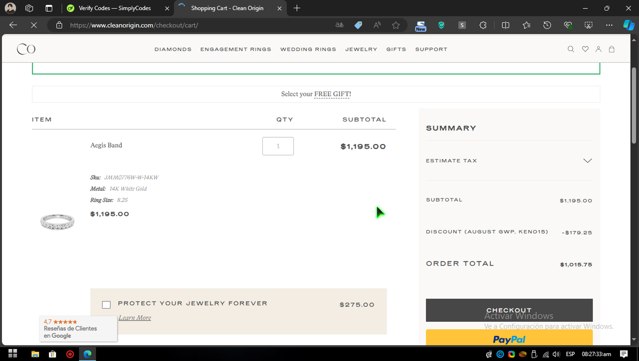Click the read aloud icon in address bar
The image size is (639, 361).
click(377, 25)
